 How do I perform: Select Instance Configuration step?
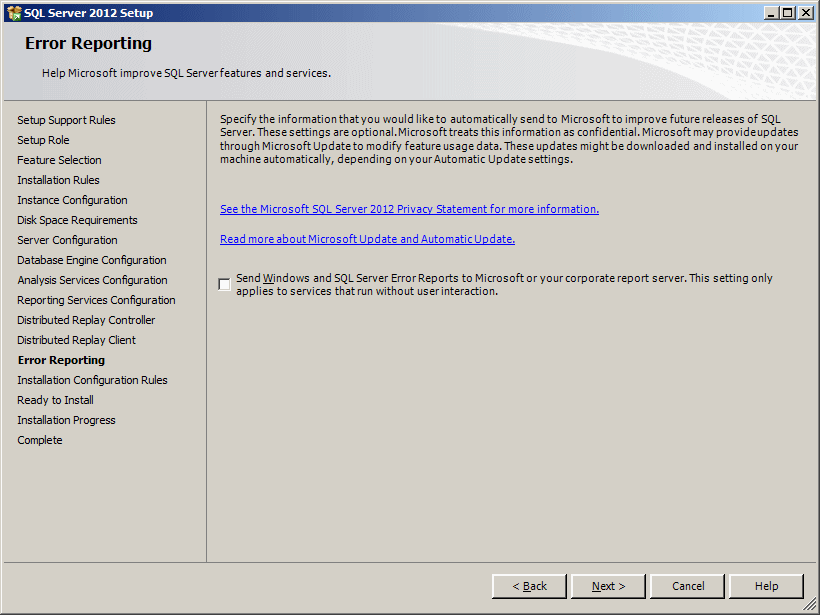(72, 200)
